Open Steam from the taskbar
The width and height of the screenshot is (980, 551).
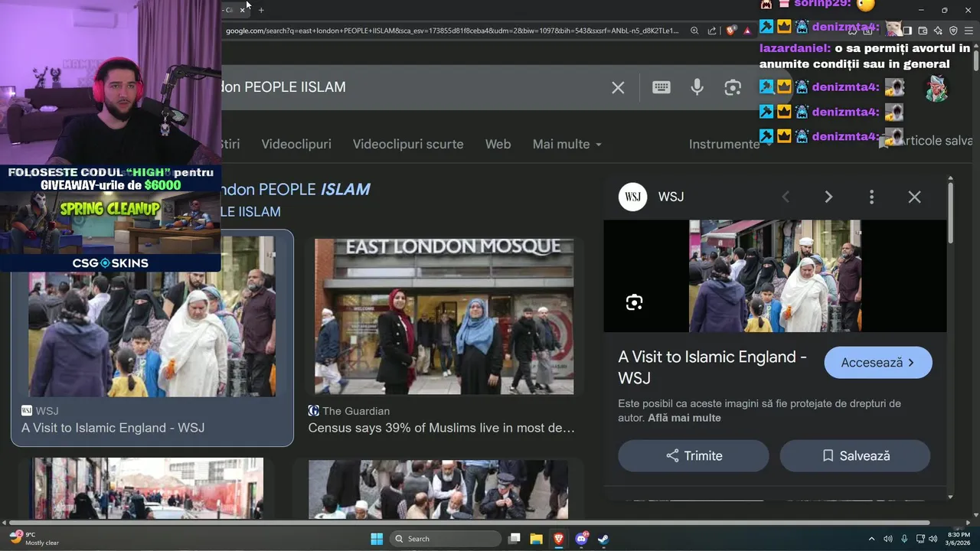[603, 539]
